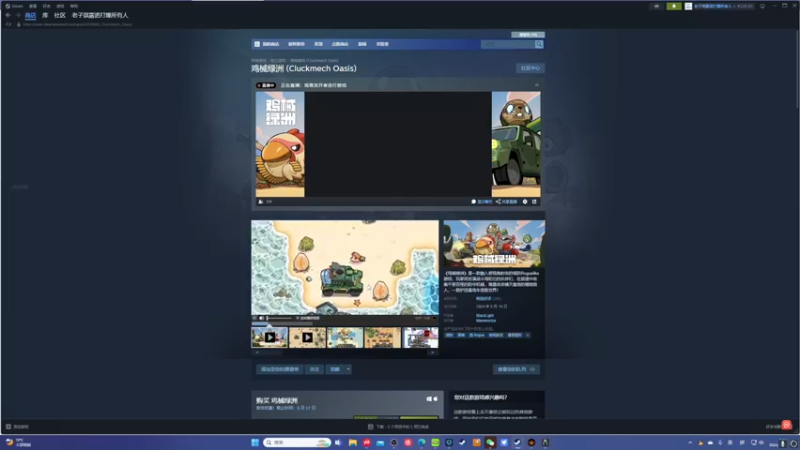Open the BlackLight developer link
800x450 pixels.
pos(485,316)
